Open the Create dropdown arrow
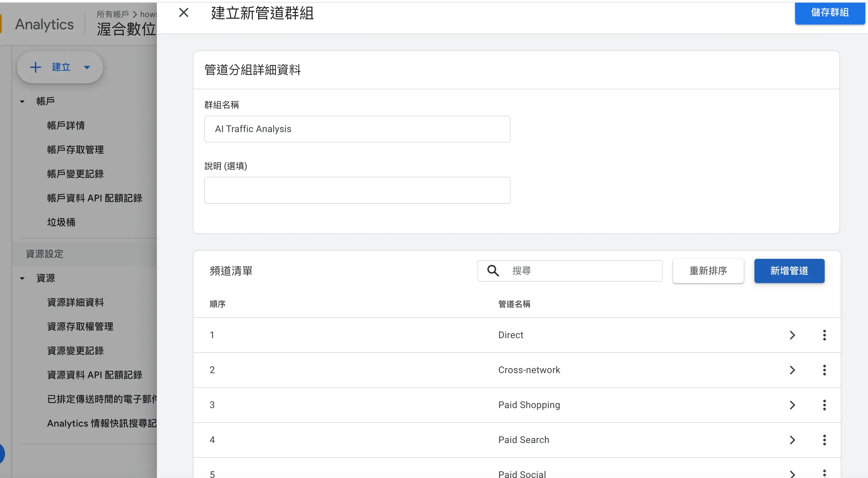The image size is (868, 478). point(87,68)
